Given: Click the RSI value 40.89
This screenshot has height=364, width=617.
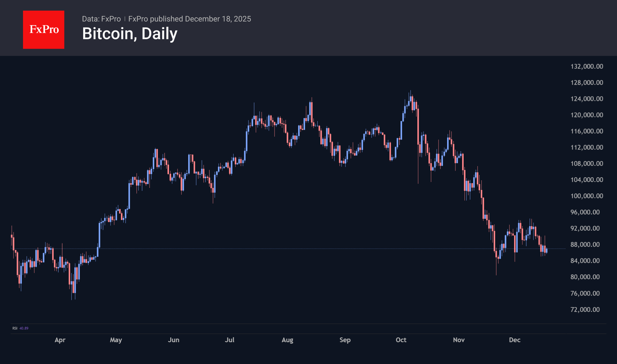Looking at the screenshot, I should coord(24,328).
